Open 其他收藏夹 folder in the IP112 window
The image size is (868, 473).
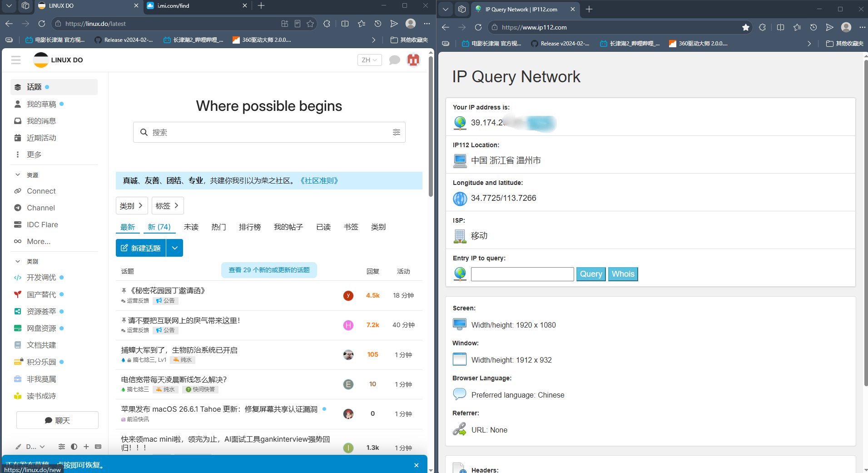click(x=845, y=44)
